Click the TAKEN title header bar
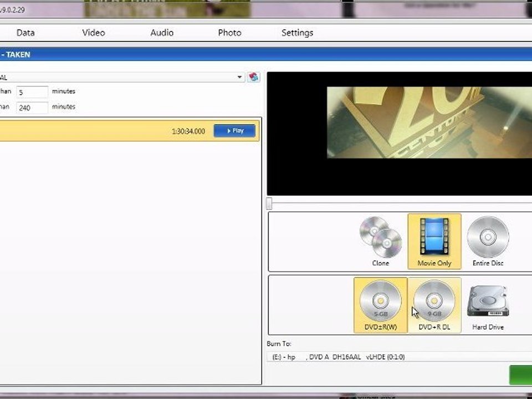 266,54
